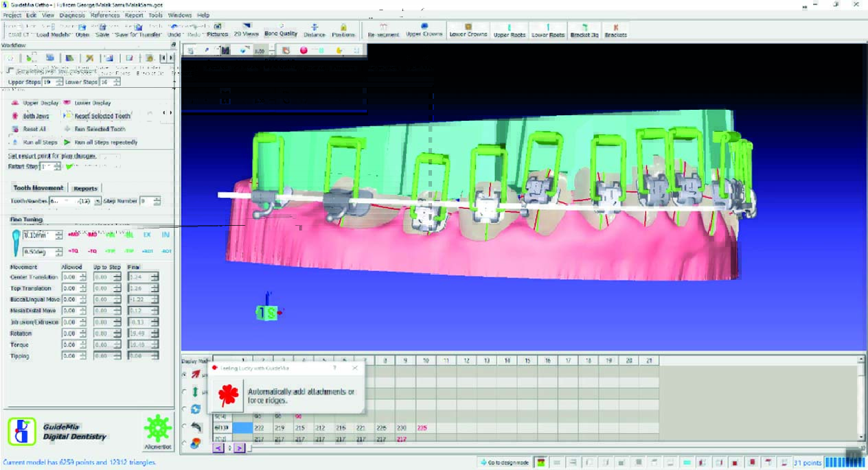Select the green arrow Display Mode radio button
868x470 pixels.
[184, 392]
